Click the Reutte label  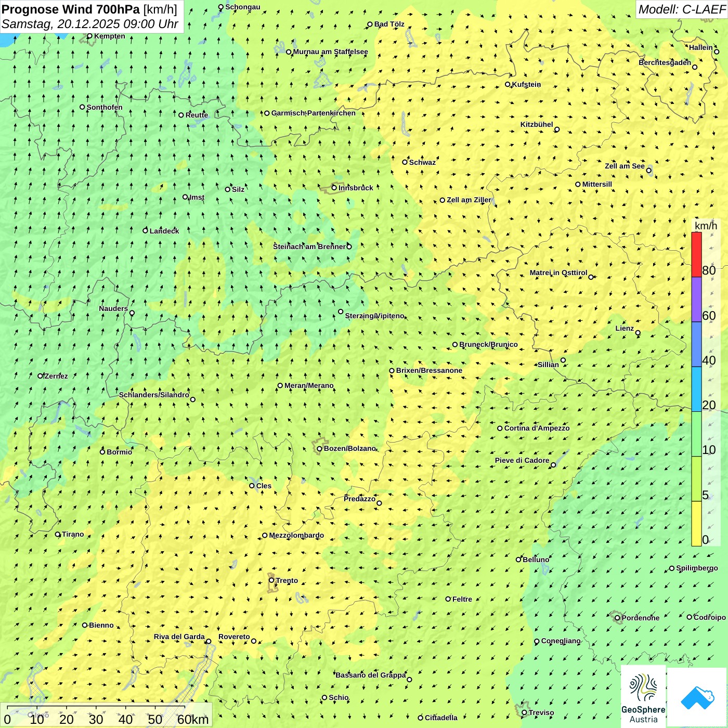(x=197, y=115)
